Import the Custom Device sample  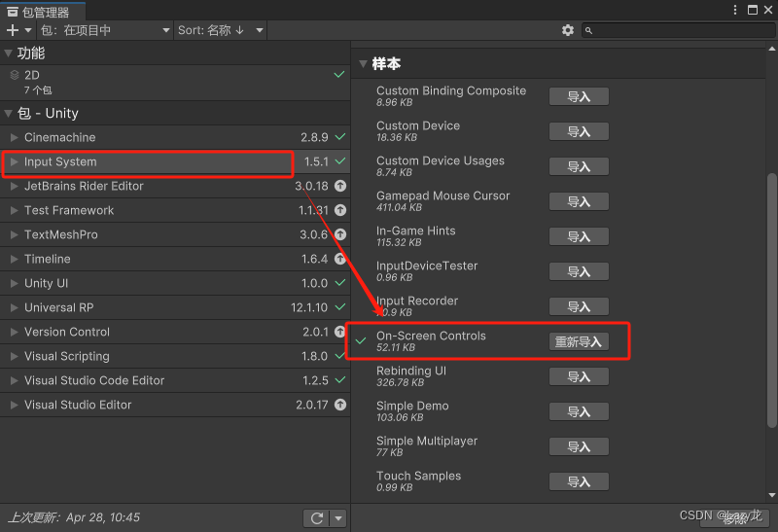(579, 131)
